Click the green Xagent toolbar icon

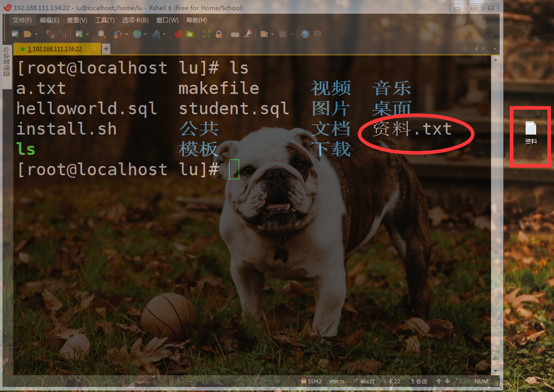[190, 34]
